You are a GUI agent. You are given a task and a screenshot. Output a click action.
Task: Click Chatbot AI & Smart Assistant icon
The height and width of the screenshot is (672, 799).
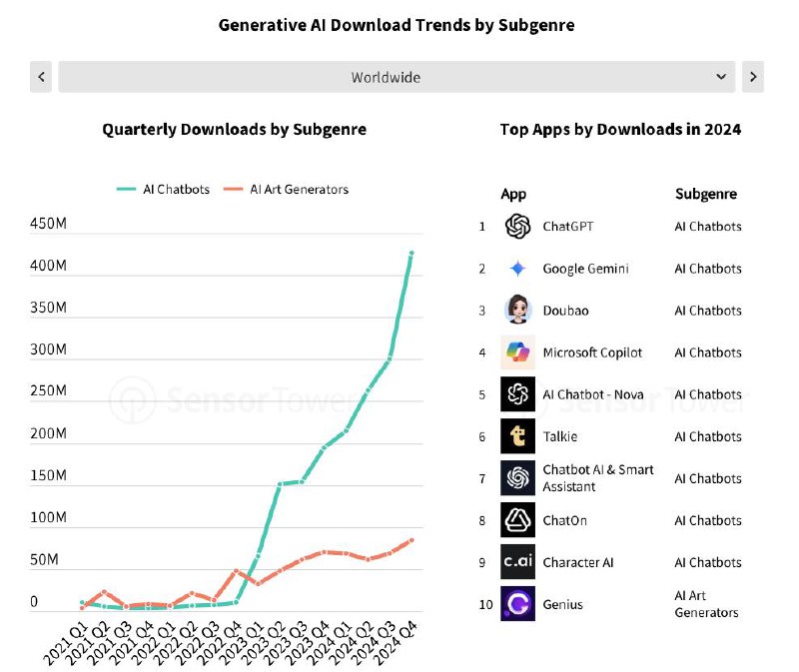pyautogui.click(x=517, y=478)
